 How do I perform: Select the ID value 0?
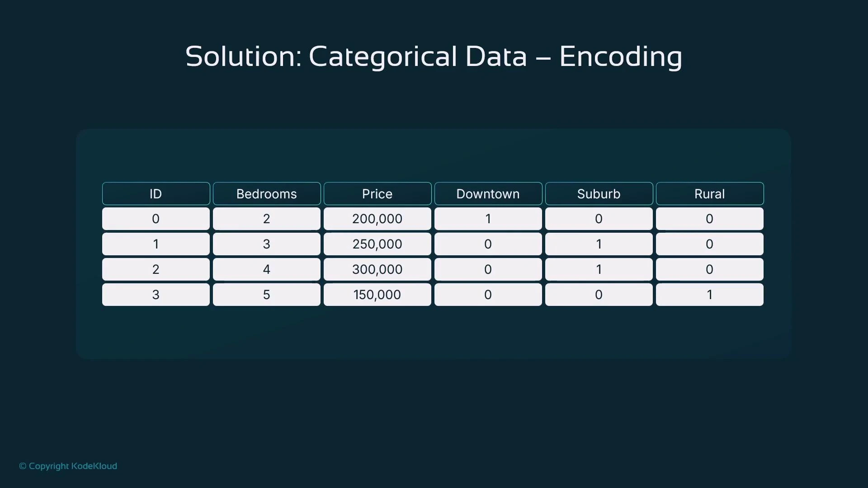[156, 219]
